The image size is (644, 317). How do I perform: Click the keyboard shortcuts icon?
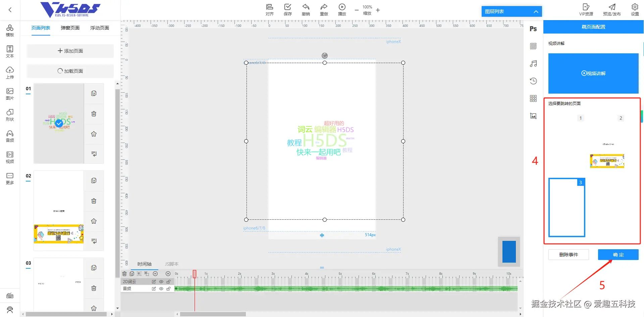[10, 296]
